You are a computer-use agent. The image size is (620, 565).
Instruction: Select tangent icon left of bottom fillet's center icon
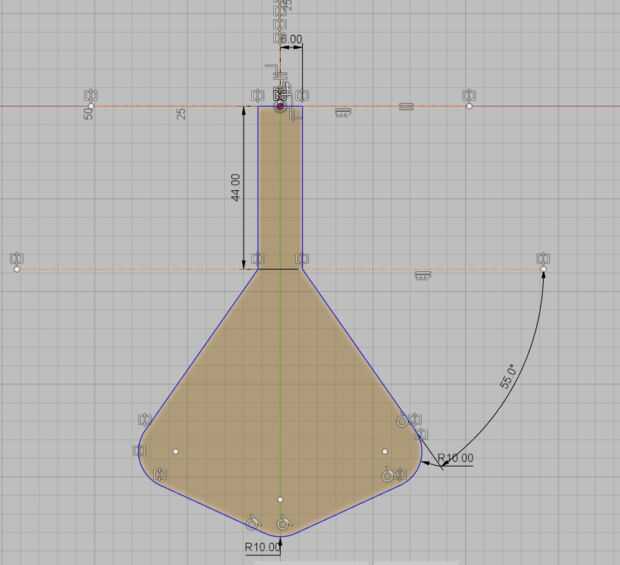click(253, 523)
